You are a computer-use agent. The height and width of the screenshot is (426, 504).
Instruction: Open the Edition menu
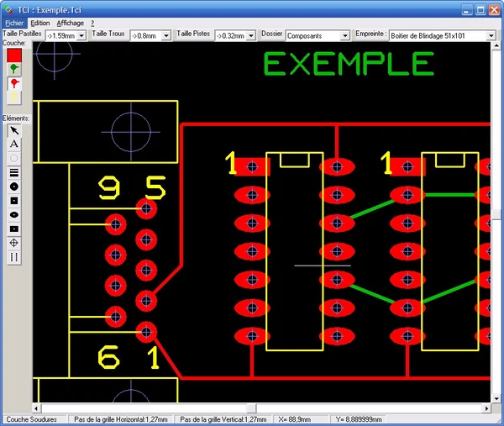click(40, 24)
